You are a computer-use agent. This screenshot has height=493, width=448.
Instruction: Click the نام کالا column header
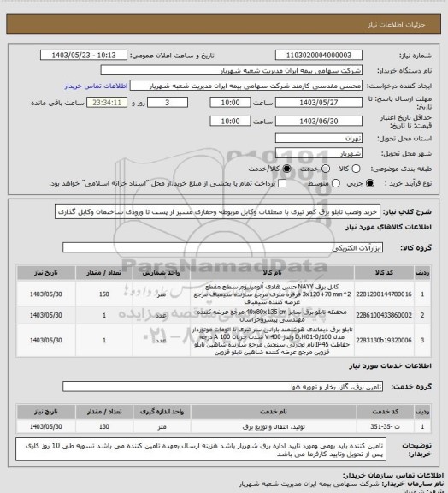tap(272, 273)
